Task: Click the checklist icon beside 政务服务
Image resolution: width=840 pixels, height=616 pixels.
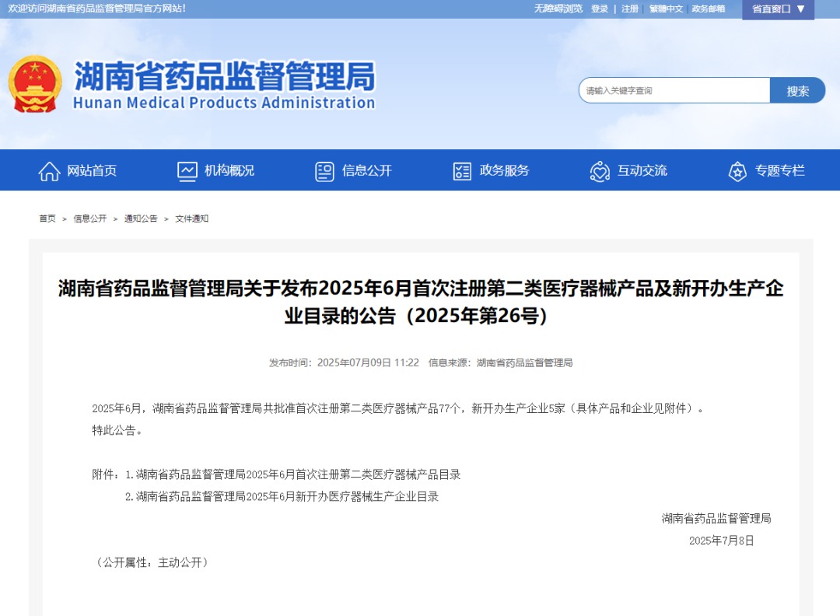Action: click(x=462, y=171)
